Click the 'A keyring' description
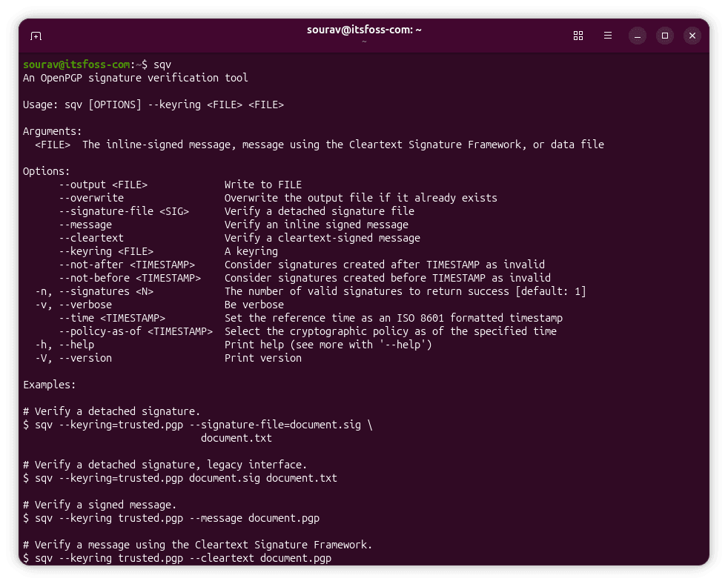The width and height of the screenshot is (728, 584). [x=251, y=252]
